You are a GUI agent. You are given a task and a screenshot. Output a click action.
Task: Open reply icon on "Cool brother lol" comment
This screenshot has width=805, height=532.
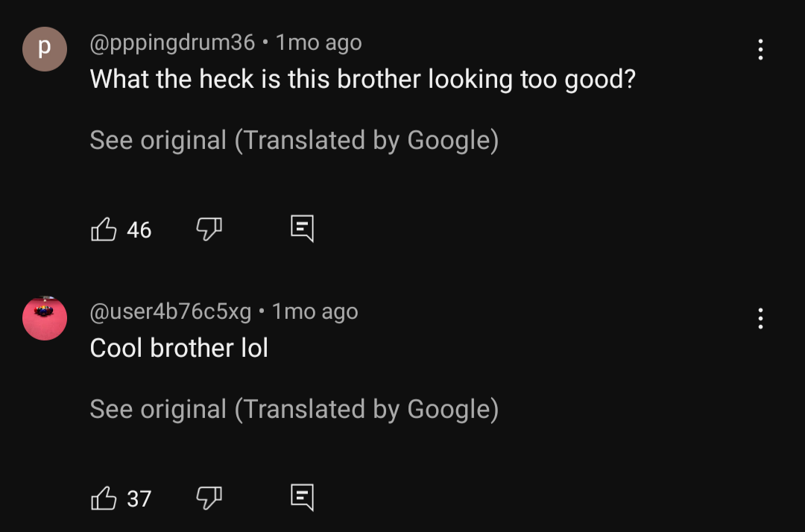[x=302, y=497]
